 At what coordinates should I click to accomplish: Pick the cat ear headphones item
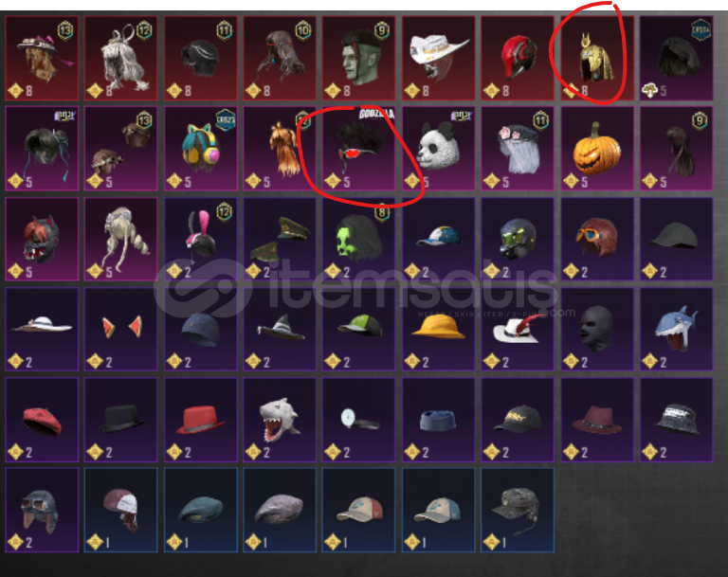pyautogui.click(x=201, y=149)
